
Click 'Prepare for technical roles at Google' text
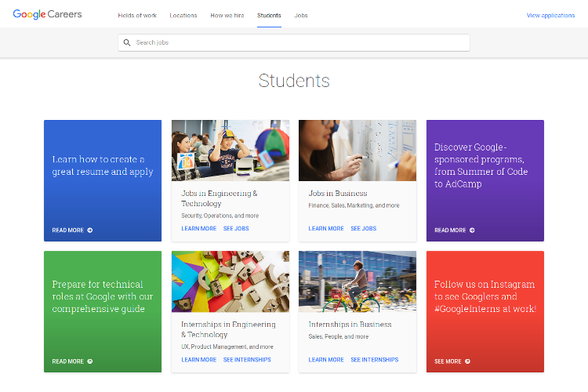click(x=103, y=296)
